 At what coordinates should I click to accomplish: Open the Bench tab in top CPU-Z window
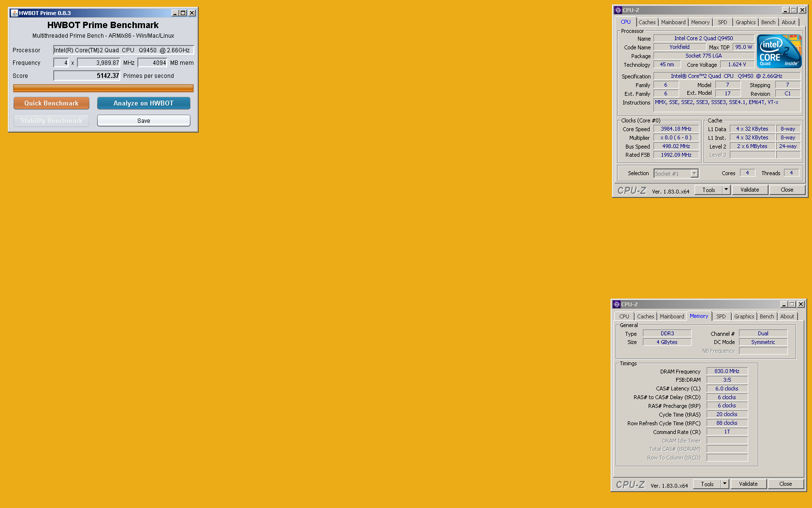coord(768,22)
